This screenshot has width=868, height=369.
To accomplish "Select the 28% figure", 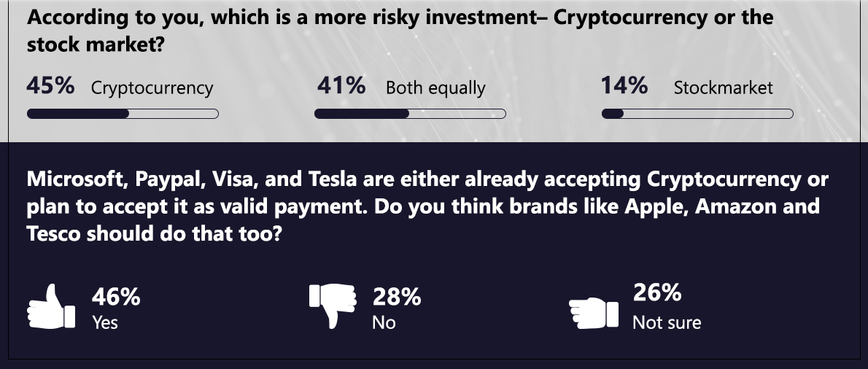I will [397, 298].
